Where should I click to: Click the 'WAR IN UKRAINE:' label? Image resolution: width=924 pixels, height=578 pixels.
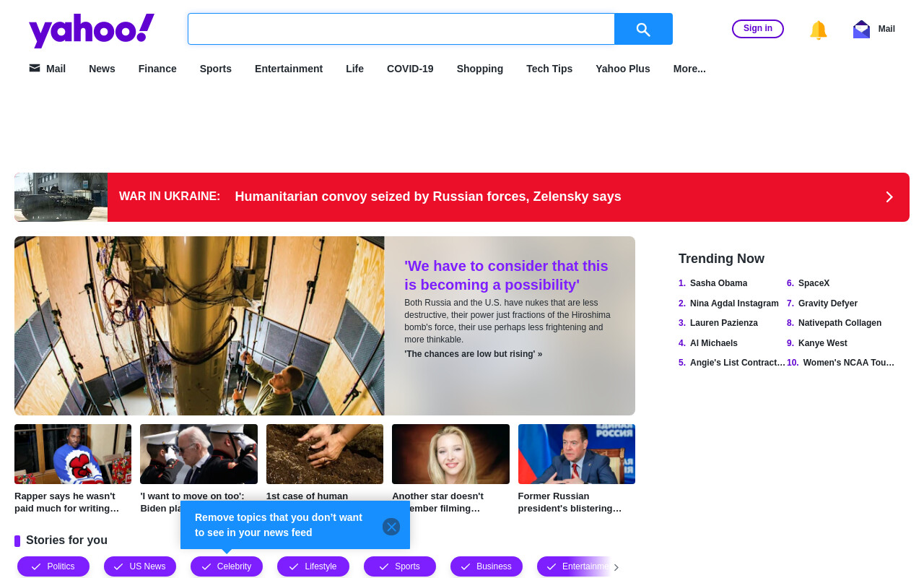(170, 197)
